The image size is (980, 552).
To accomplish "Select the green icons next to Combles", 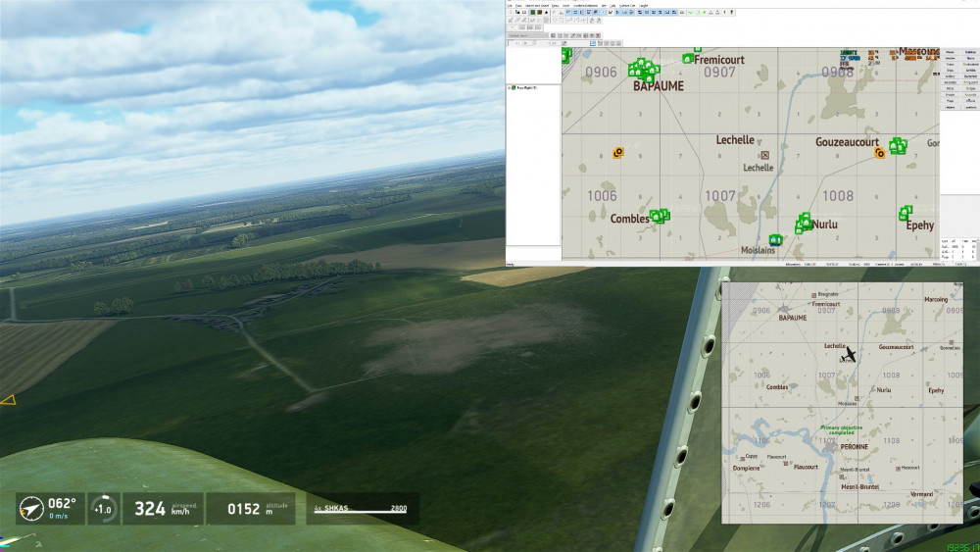I will tap(660, 217).
